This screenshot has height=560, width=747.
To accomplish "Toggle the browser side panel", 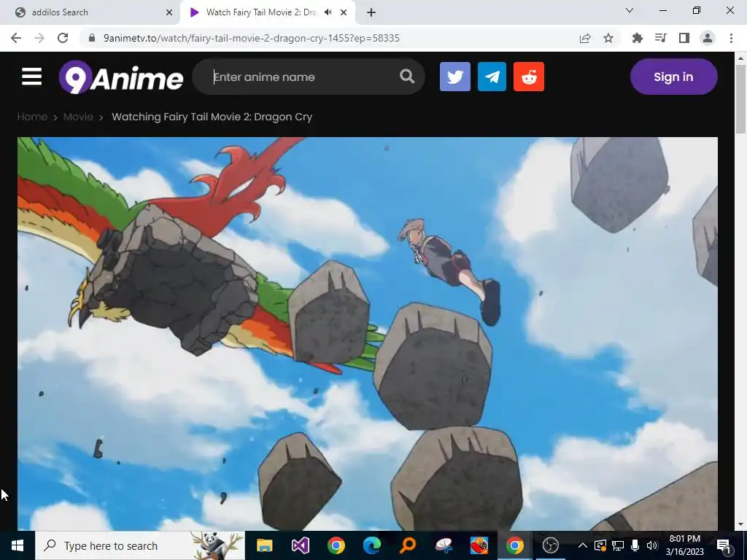I will pos(684,38).
